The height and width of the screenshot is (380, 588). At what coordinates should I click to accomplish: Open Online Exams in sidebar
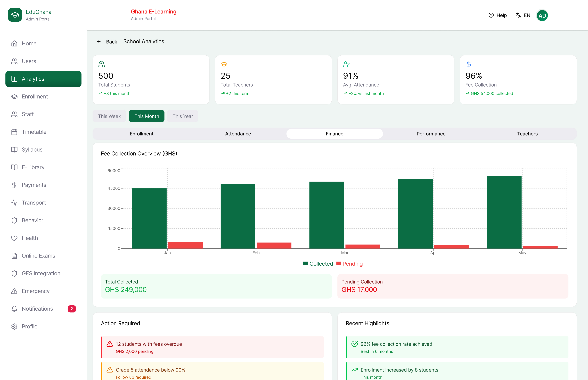[x=43, y=256]
